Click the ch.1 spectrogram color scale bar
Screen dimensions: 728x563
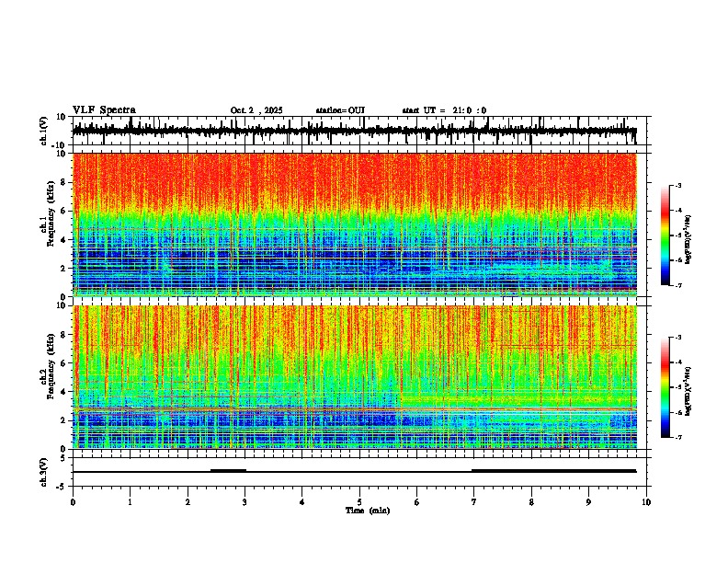[x=665, y=236]
